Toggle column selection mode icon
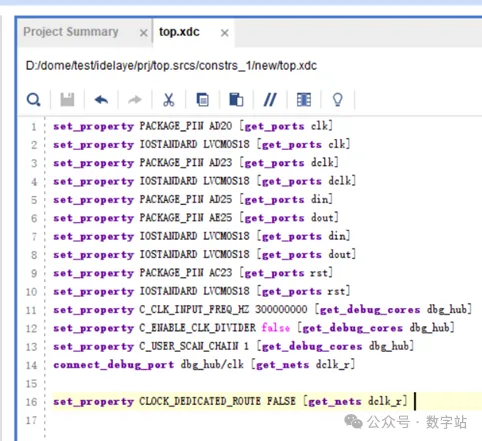 click(x=304, y=100)
